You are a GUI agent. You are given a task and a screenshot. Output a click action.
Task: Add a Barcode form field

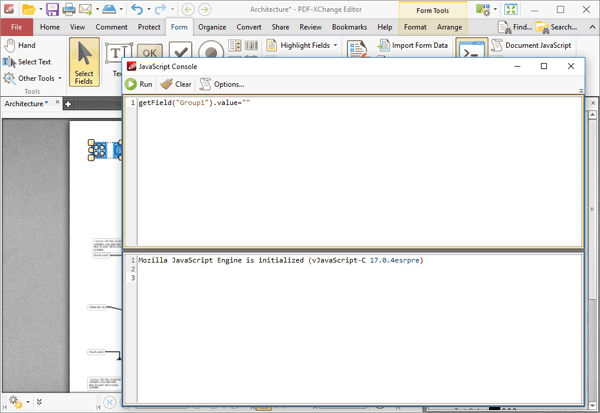[x=251, y=46]
